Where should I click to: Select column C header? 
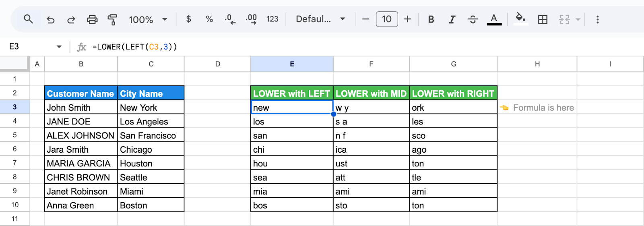pyautogui.click(x=151, y=64)
